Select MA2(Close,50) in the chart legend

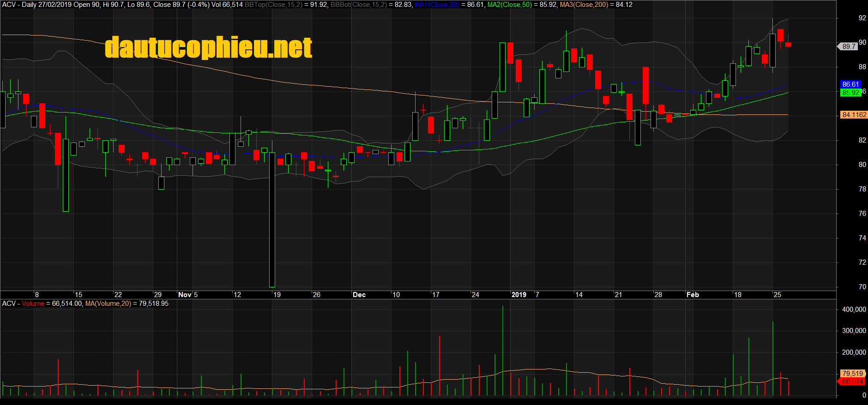pyautogui.click(x=509, y=5)
